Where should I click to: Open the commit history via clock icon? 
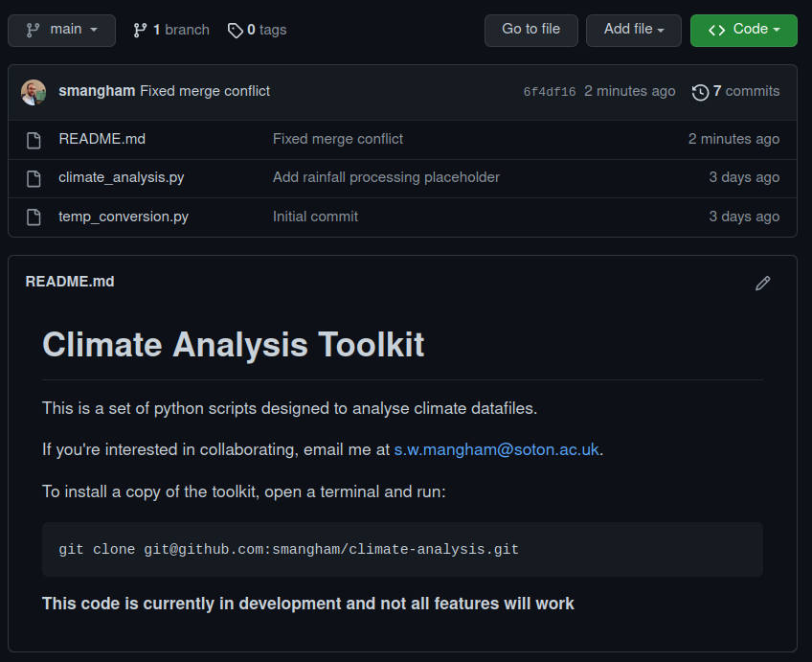click(699, 91)
